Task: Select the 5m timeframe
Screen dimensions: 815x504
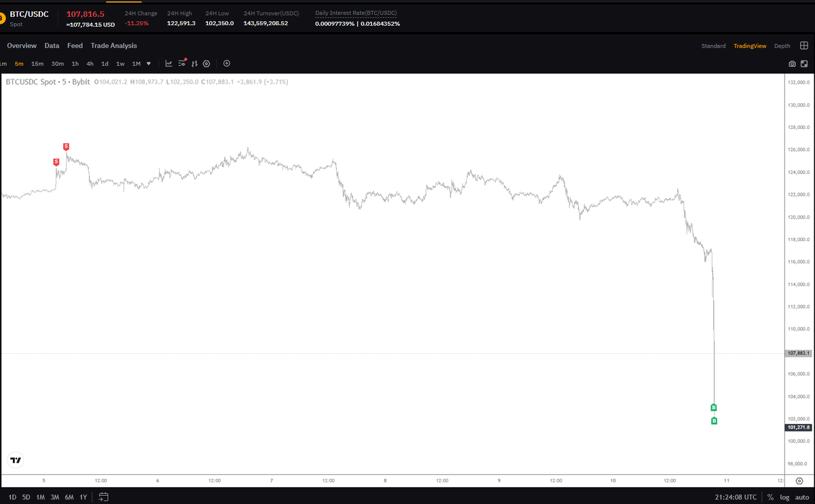Action: 19,64
